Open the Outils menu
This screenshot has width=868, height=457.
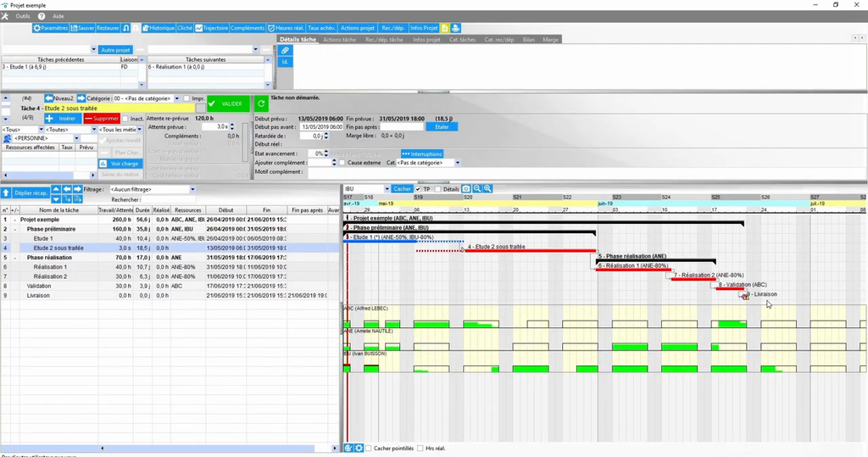(x=23, y=16)
